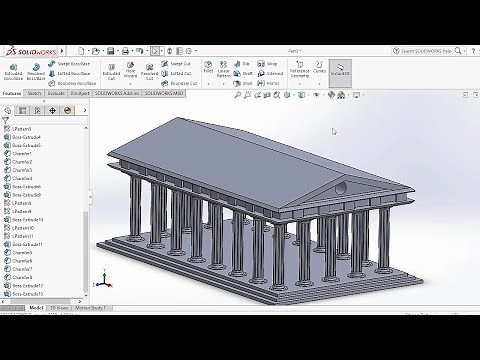Open the Save dropdown arrow
The height and width of the screenshot is (360, 480).
118,51
